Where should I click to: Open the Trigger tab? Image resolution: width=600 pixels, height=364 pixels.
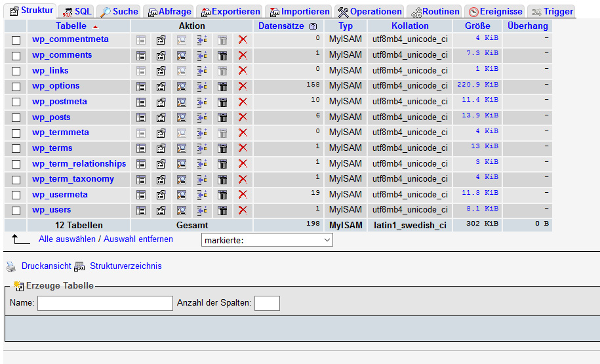click(552, 12)
